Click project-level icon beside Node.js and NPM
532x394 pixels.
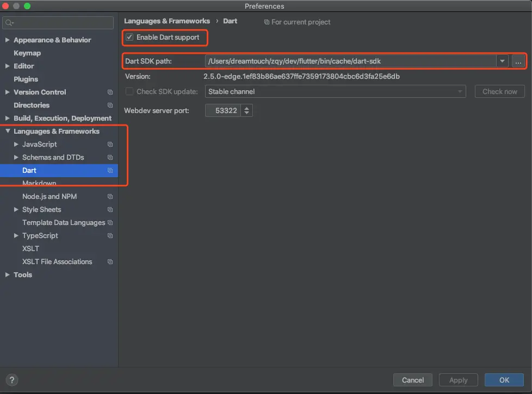[110, 197]
